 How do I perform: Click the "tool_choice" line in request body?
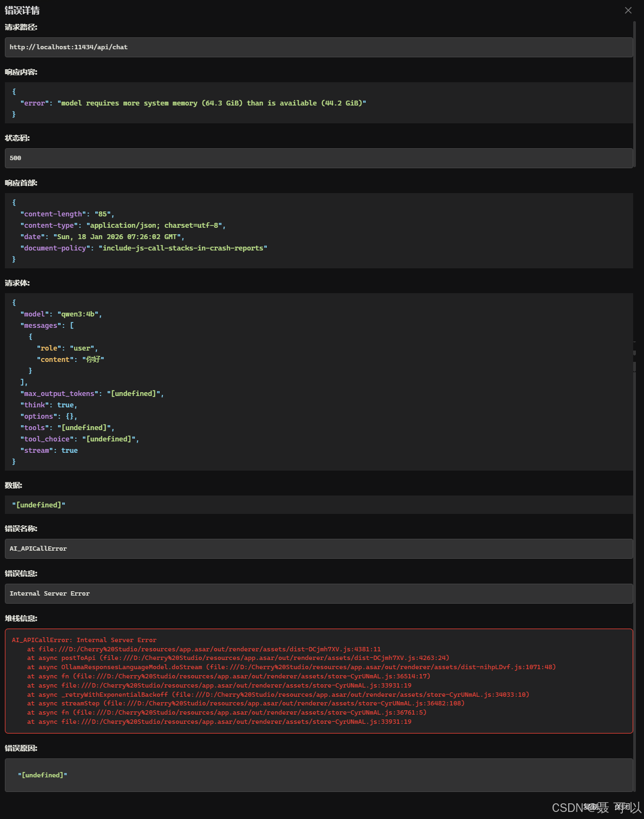tap(80, 439)
